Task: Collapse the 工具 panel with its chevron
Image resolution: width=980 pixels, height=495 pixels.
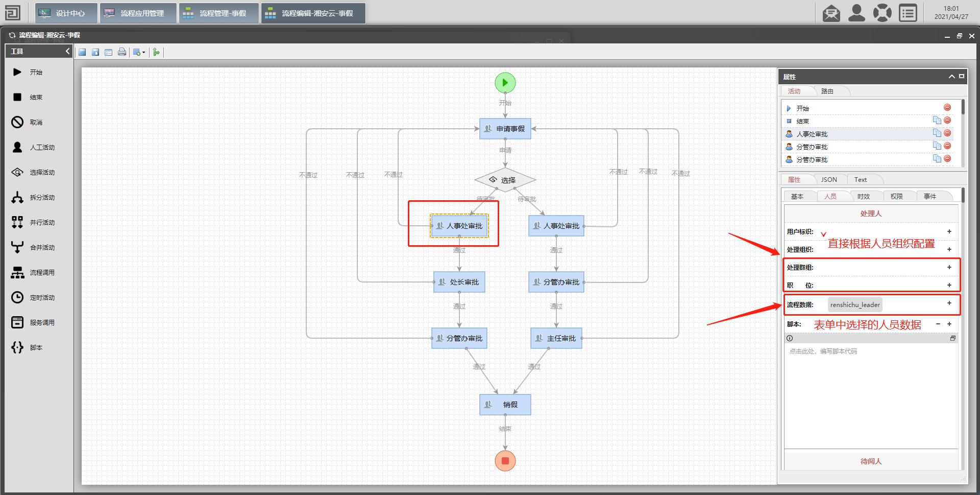Action: pyautogui.click(x=67, y=51)
